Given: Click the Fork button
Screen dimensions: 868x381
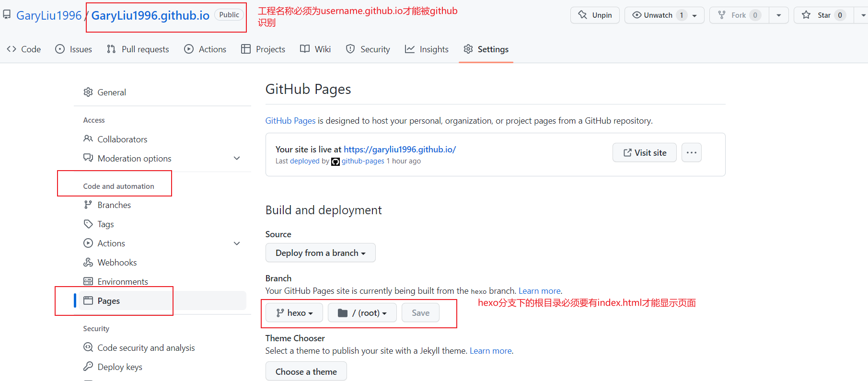Looking at the screenshot, I should click(739, 15).
